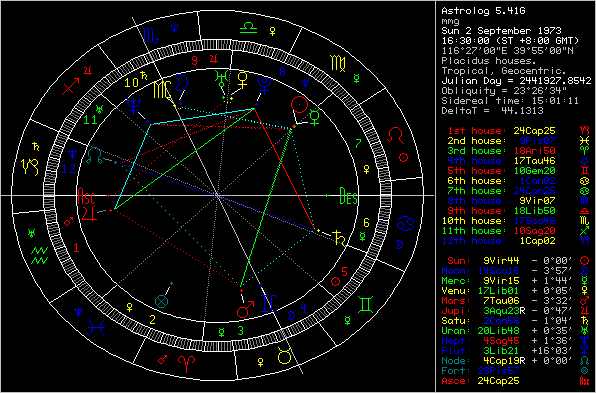Select the Libra glyph beside the 9th house row
Viewport: 596px width, 393px height.
point(584,211)
